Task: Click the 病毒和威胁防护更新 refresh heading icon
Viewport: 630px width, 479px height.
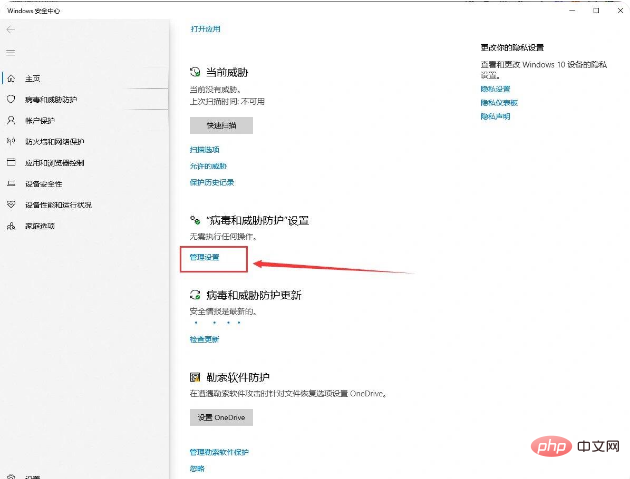Action: point(195,295)
